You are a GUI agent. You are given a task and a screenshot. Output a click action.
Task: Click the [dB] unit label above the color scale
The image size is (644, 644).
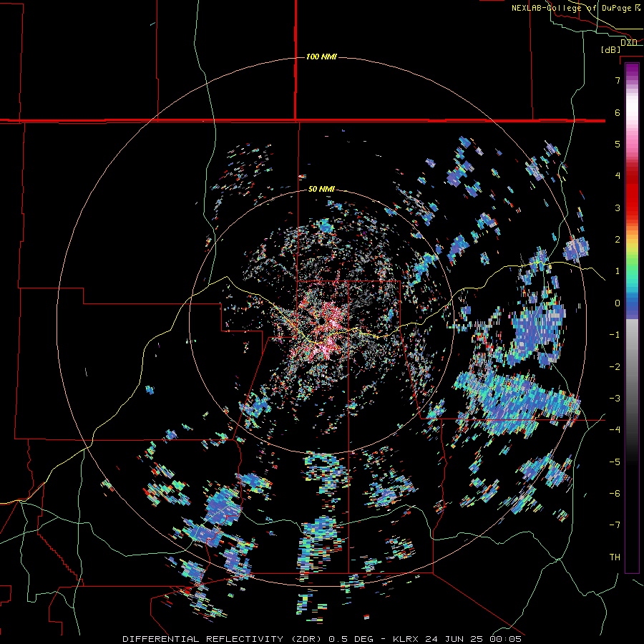611,49
